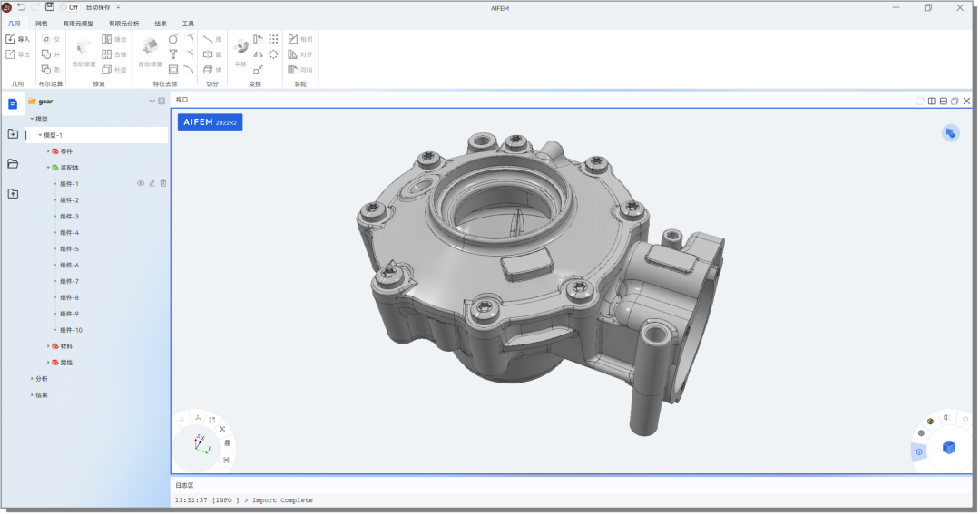Click the 对齐 align assembly tool
Image resolution: width=980 pixels, height=514 pixels.
coord(300,54)
